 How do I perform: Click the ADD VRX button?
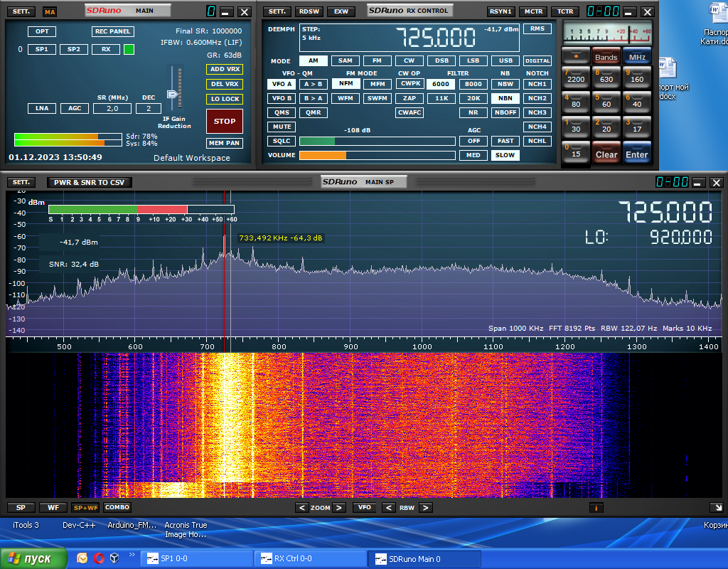[x=225, y=69]
